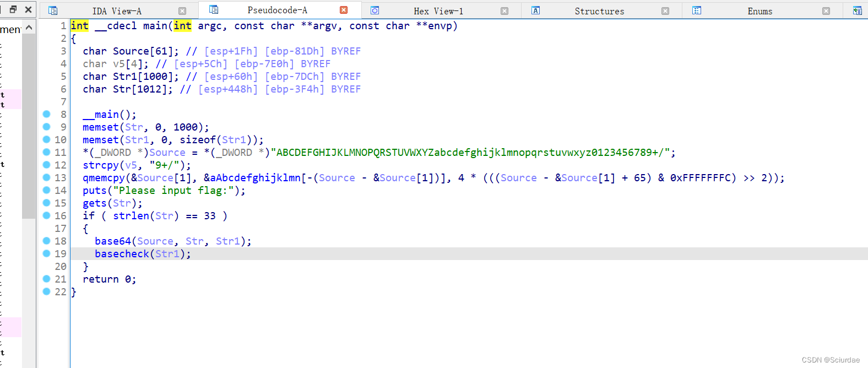868x368 pixels.
Task: Close the Structures tab
Action: pos(665,11)
